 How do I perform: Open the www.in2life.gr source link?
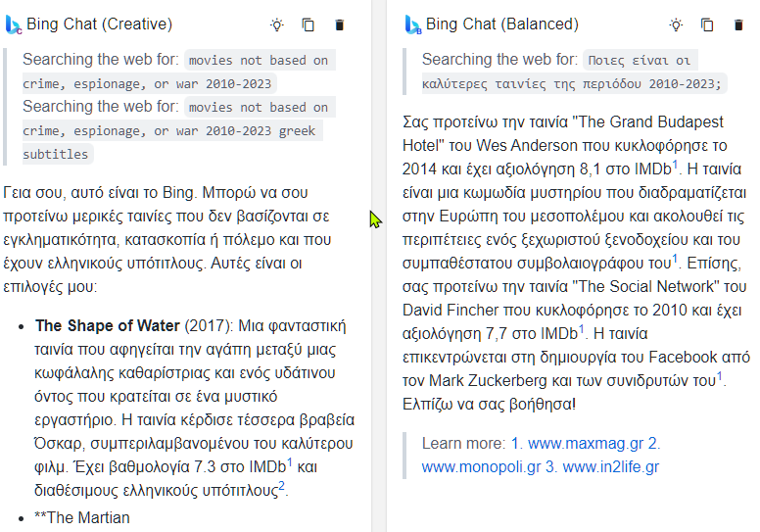tap(610, 466)
